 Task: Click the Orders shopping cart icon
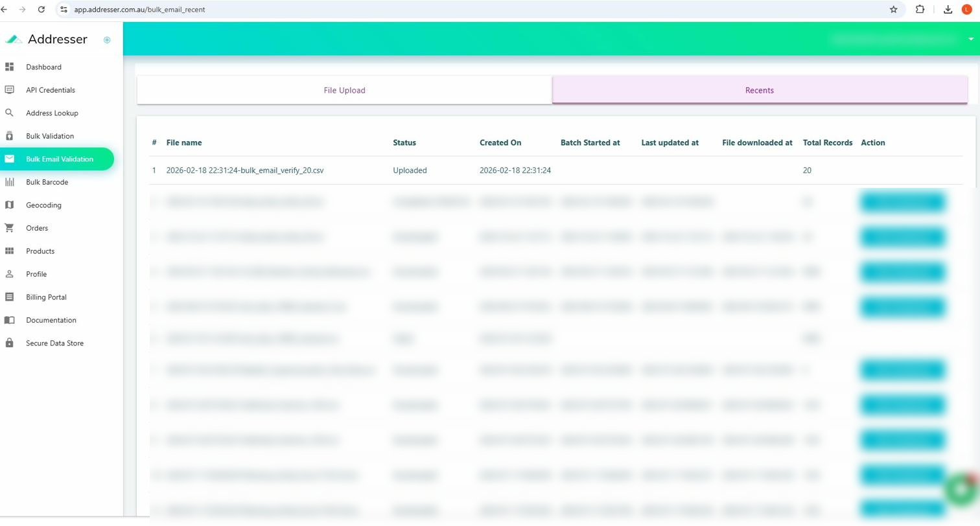pyautogui.click(x=9, y=228)
